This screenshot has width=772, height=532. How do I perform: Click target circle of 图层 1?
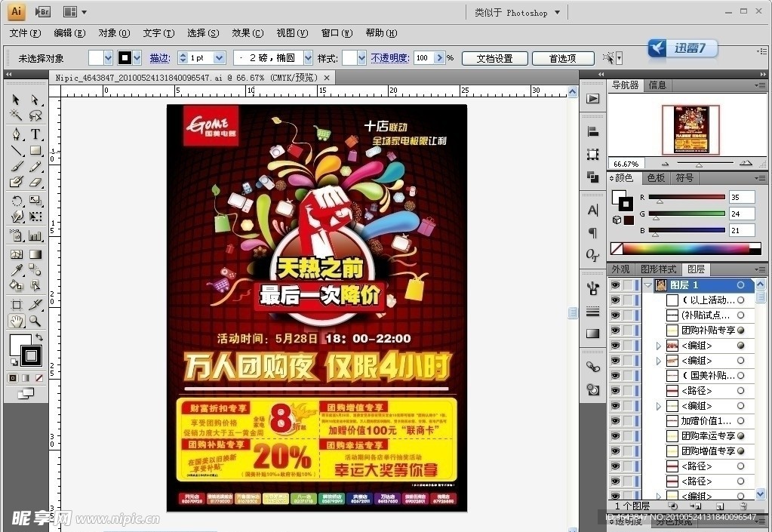[740, 285]
